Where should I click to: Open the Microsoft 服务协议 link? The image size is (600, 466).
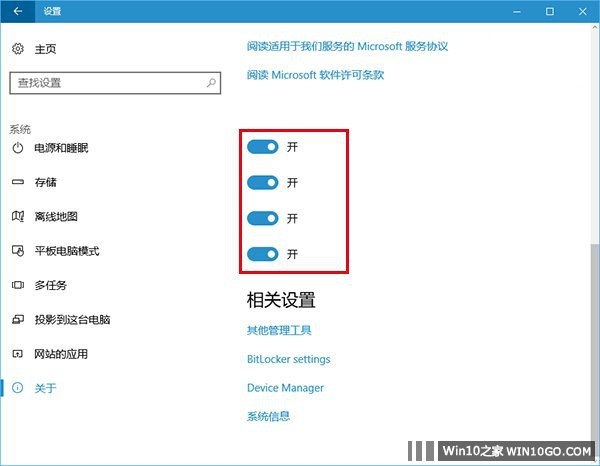(347, 46)
